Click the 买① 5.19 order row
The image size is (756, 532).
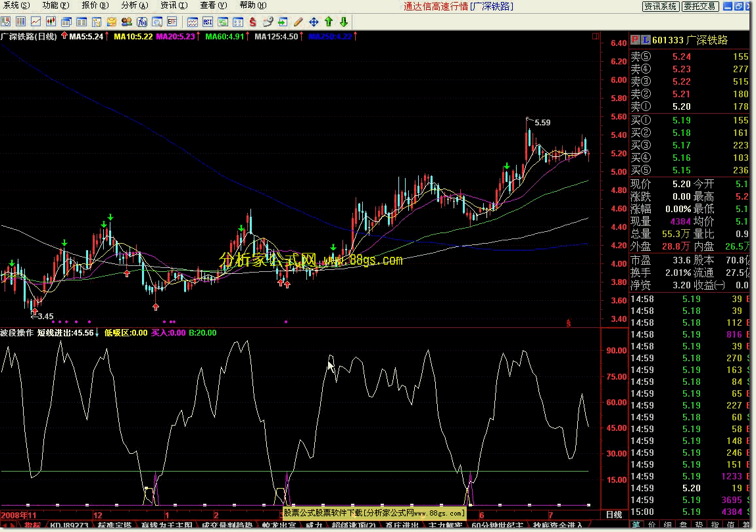690,120
